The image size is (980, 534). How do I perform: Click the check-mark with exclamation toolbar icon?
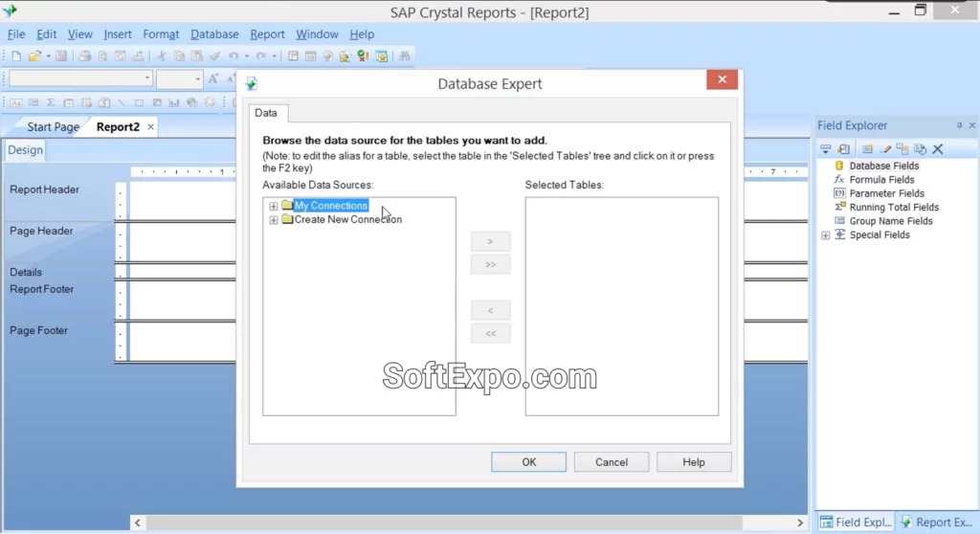(363, 56)
